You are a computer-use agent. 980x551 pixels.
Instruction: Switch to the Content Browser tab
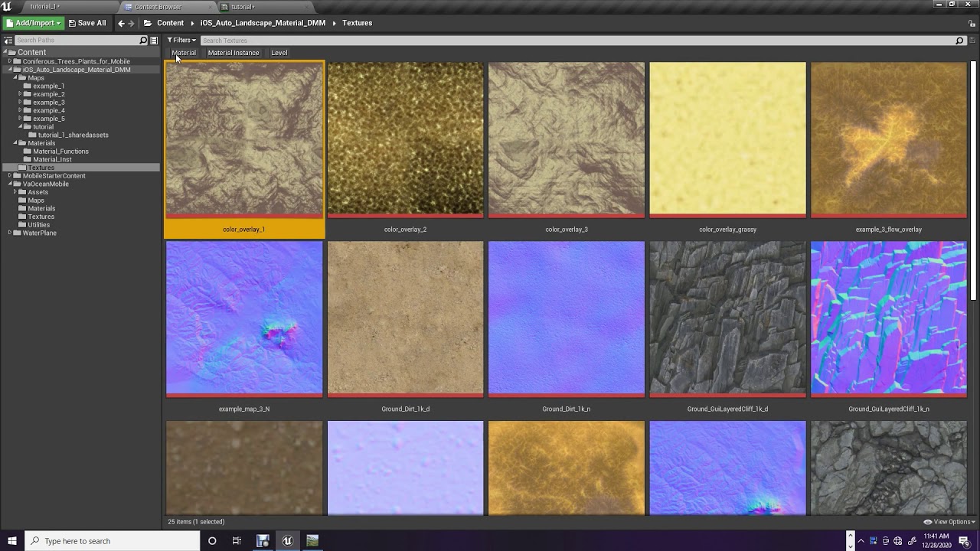[158, 6]
